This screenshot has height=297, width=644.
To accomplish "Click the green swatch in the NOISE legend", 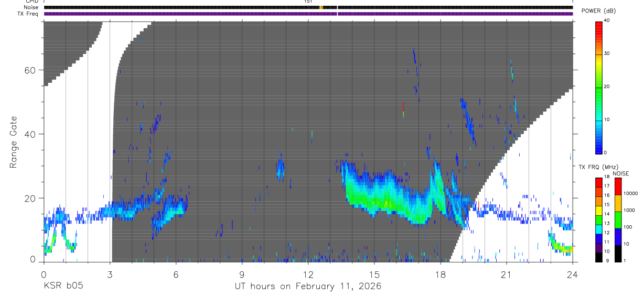I will [x=618, y=219].
